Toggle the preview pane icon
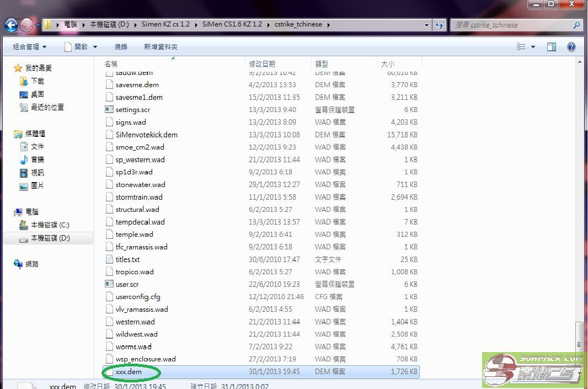Viewport: 588px width, 389px height. point(551,46)
